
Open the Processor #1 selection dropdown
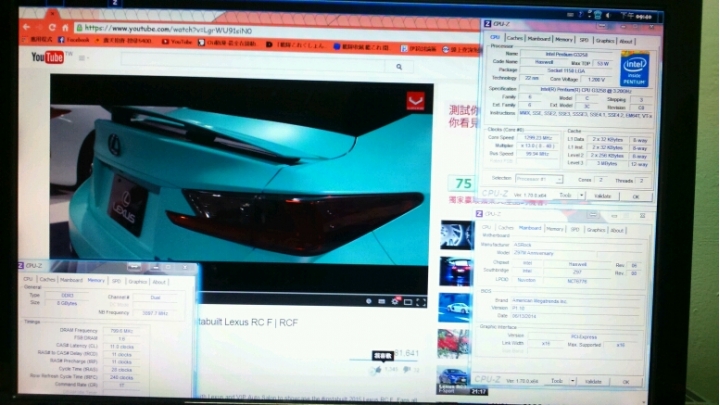[539, 179]
